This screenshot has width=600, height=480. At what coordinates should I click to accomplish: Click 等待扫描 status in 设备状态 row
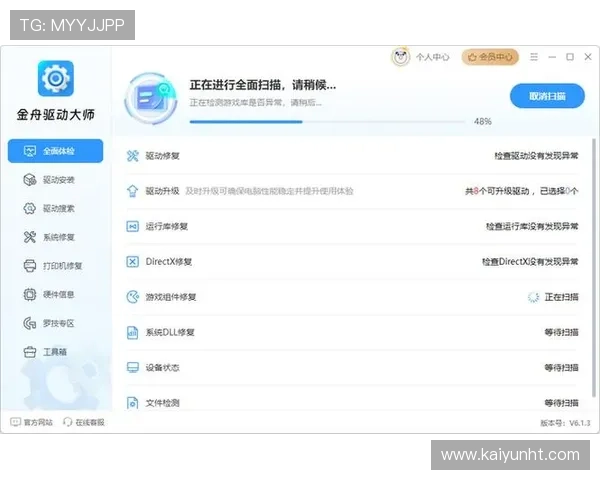pos(561,367)
